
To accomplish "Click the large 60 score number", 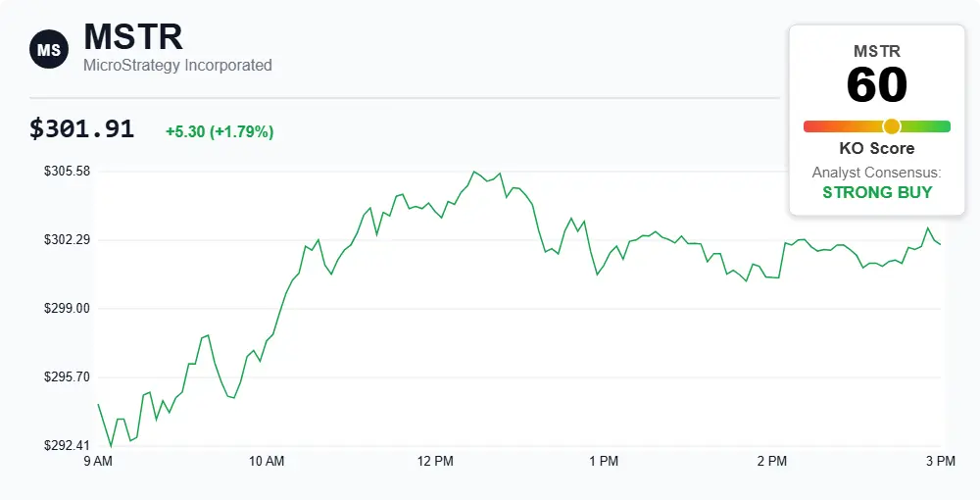I will 877,85.
